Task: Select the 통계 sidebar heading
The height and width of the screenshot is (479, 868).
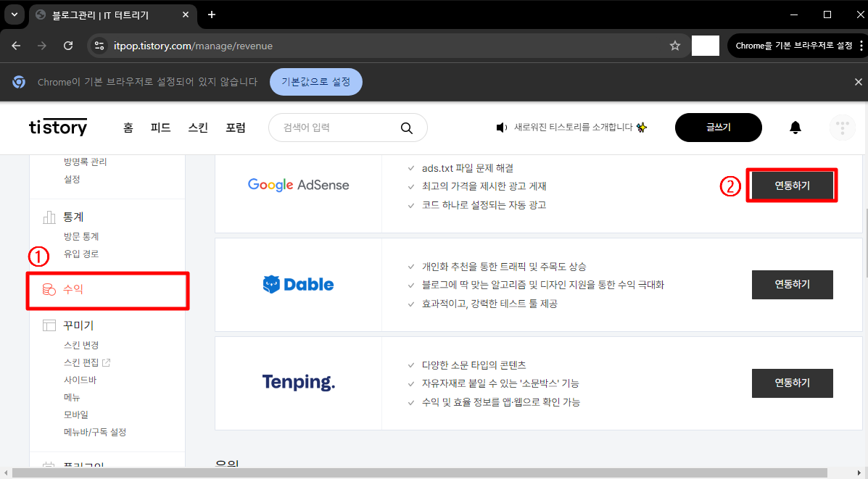Action: point(73,217)
